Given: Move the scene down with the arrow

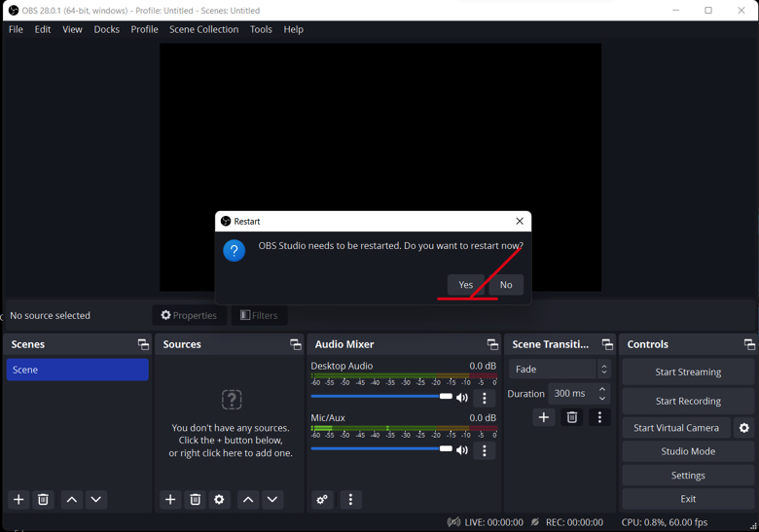Looking at the screenshot, I should pos(95,499).
